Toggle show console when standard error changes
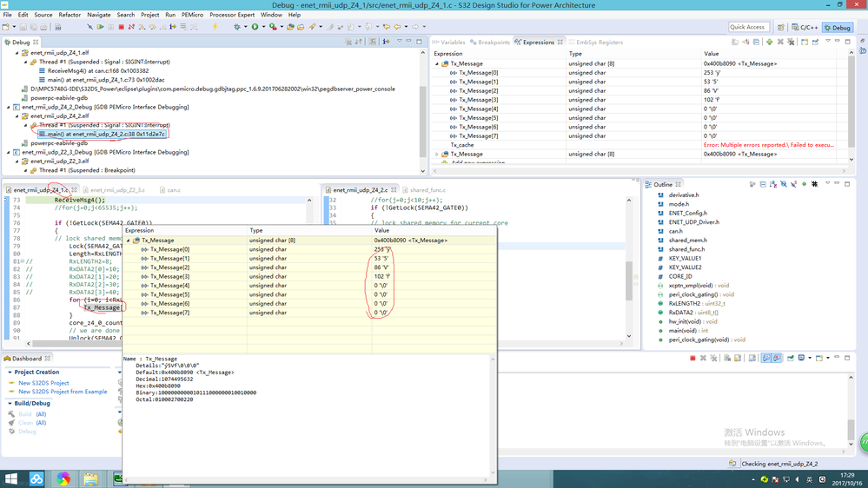 pyautogui.click(x=777, y=358)
